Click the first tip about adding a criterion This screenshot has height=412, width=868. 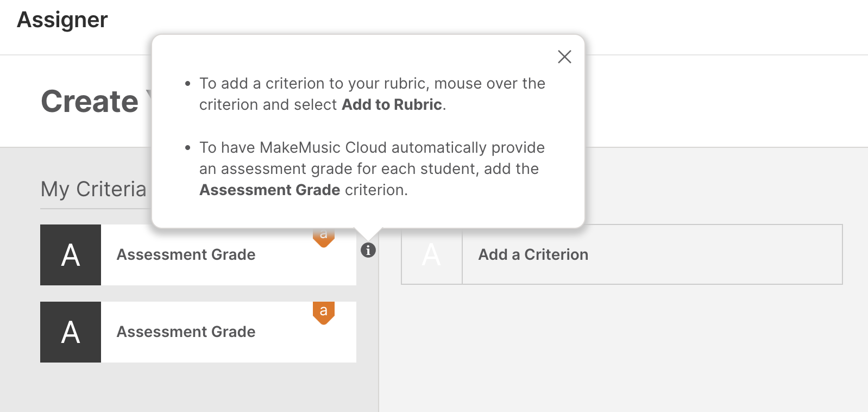372,93
